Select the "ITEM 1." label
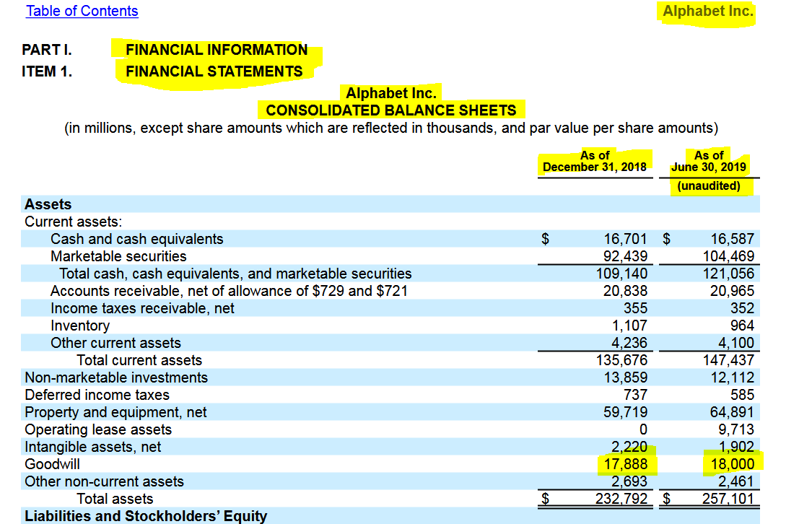The height and width of the screenshot is (524, 812). [47, 71]
